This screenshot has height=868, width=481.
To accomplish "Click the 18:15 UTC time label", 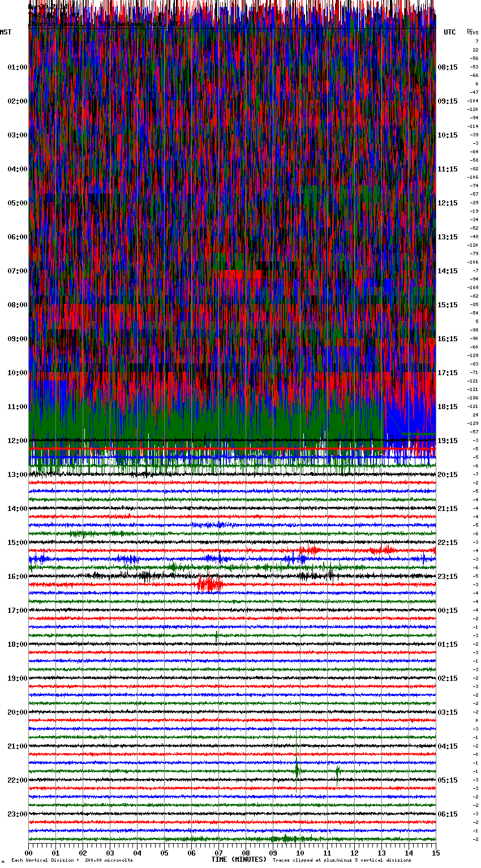I will click(x=448, y=407).
